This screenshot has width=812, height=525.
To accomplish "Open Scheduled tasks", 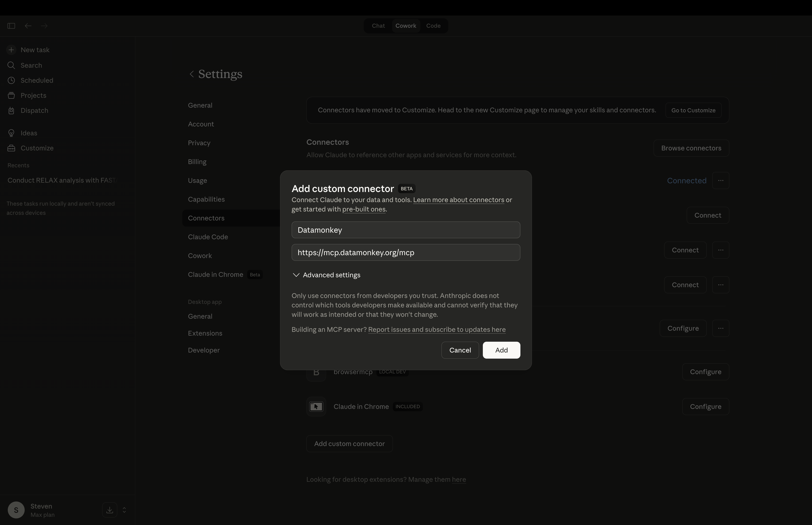I will pos(36,80).
